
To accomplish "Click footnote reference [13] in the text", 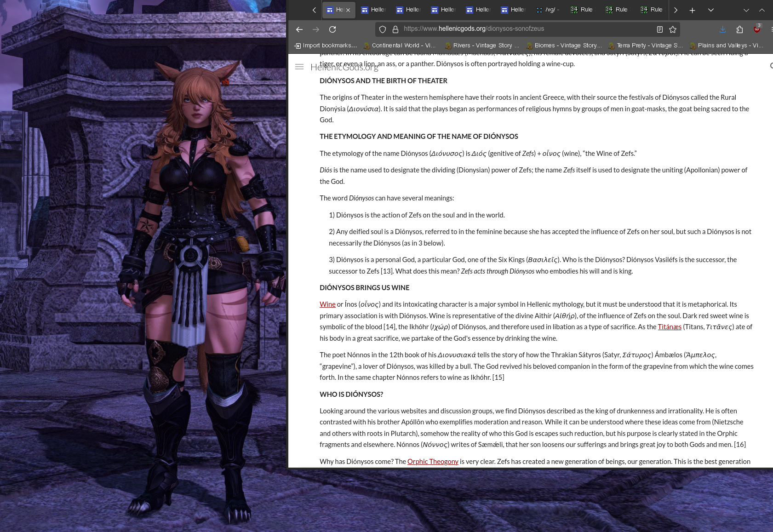I will click(387, 271).
